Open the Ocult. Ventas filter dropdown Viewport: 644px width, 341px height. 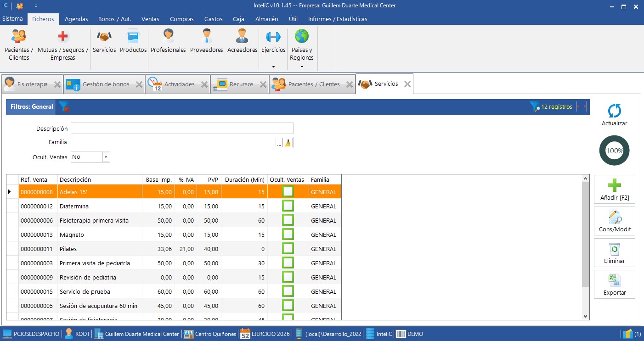[x=106, y=157]
